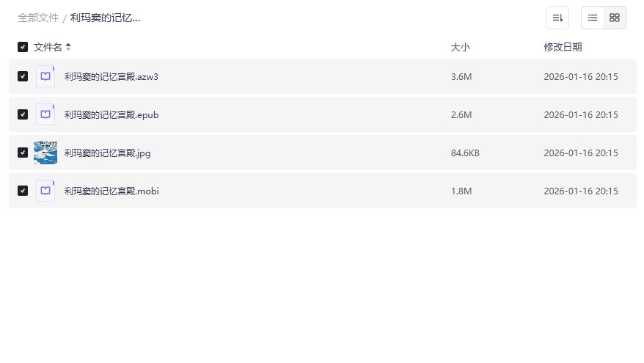Screen dimensions: 644x363
Task: Click the 利玛窦的记忆… breadcrumb folder
Action: (105, 18)
